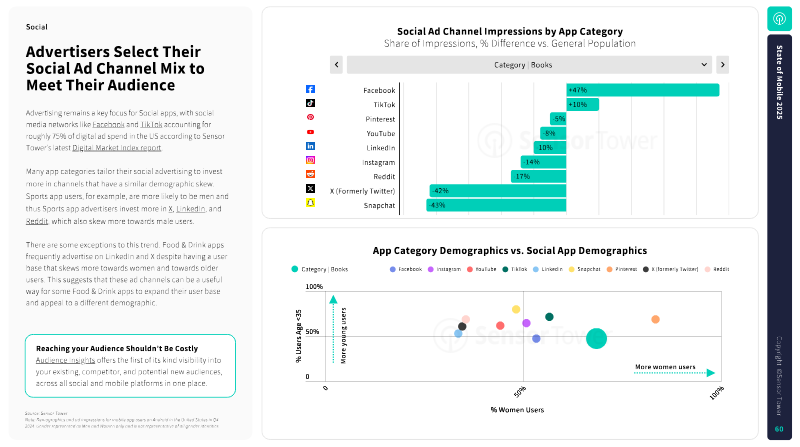Click the YouTube logo icon
Screen dimensions: 800x447
310,132
